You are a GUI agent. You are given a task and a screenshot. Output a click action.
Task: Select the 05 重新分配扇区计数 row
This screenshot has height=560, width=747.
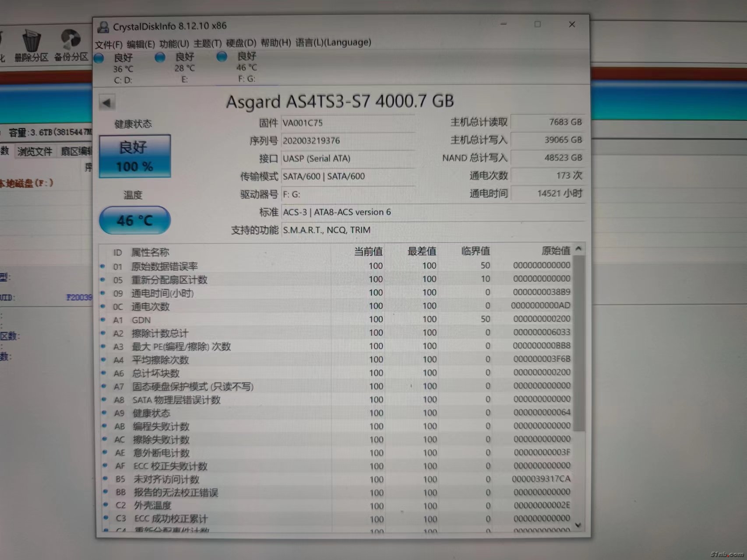coord(336,280)
